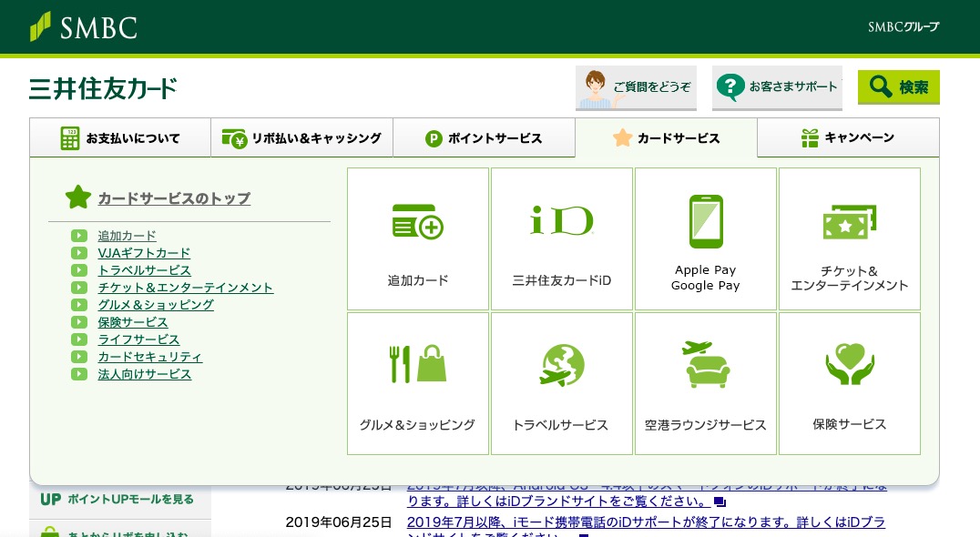Open グルメ&ショッピング link in the left list
Viewport: 980px width, 537px height.
click(x=156, y=305)
